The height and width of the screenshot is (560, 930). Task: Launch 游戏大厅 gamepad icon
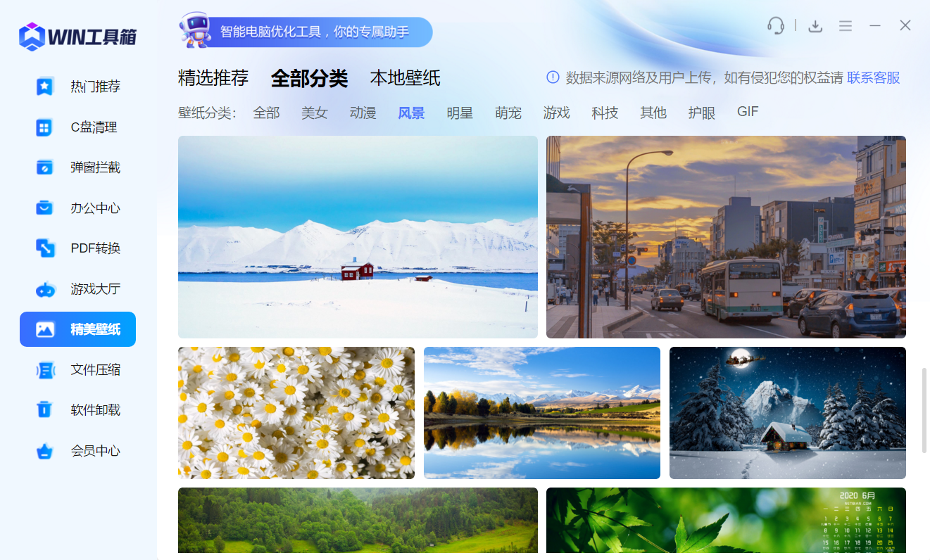point(45,289)
